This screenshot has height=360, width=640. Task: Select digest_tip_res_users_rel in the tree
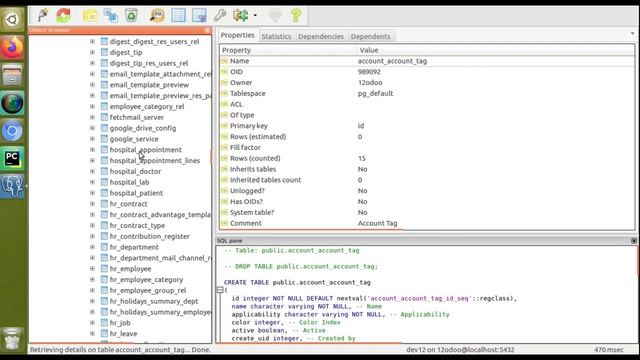pyautogui.click(x=149, y=63)
